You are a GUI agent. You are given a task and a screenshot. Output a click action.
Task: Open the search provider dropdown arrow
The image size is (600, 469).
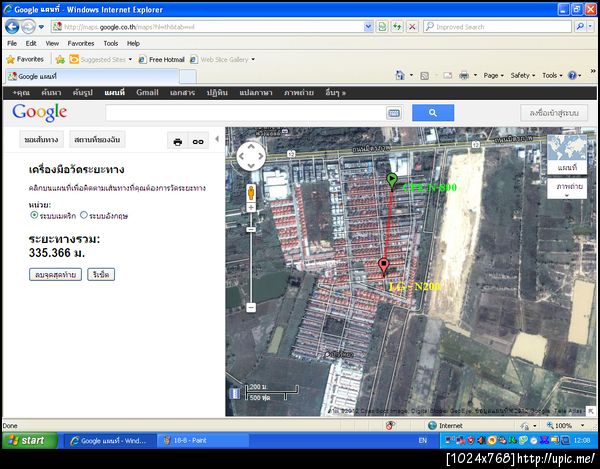pyautogui.click(x=591, y=26)
